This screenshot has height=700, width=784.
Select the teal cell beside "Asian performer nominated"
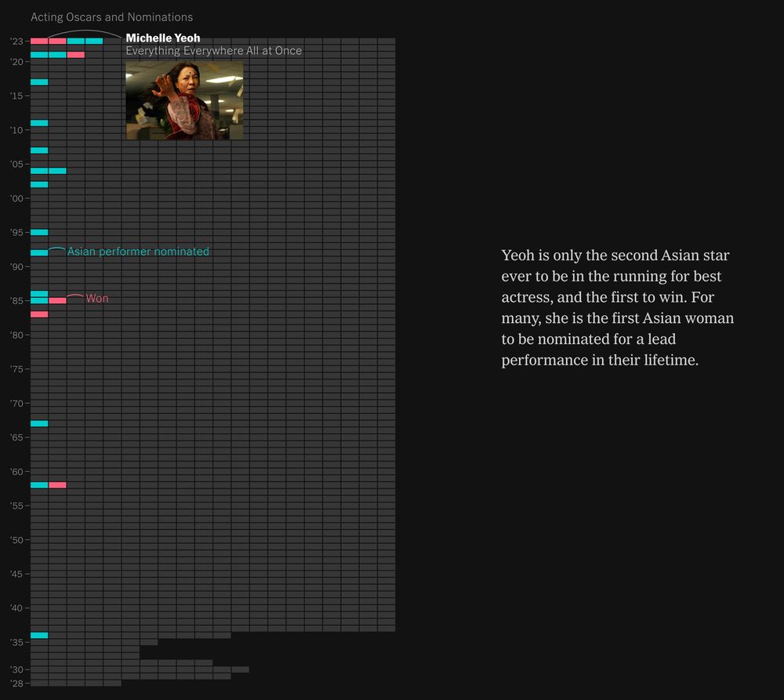pos(39,253)
